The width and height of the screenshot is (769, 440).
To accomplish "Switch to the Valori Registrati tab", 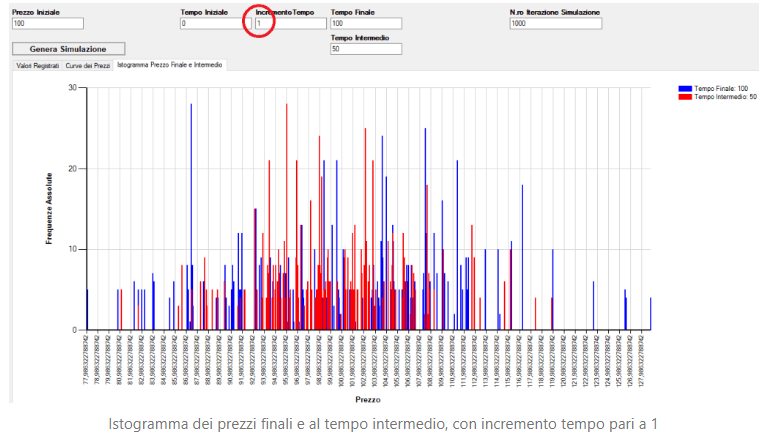I will pos(36,65).
